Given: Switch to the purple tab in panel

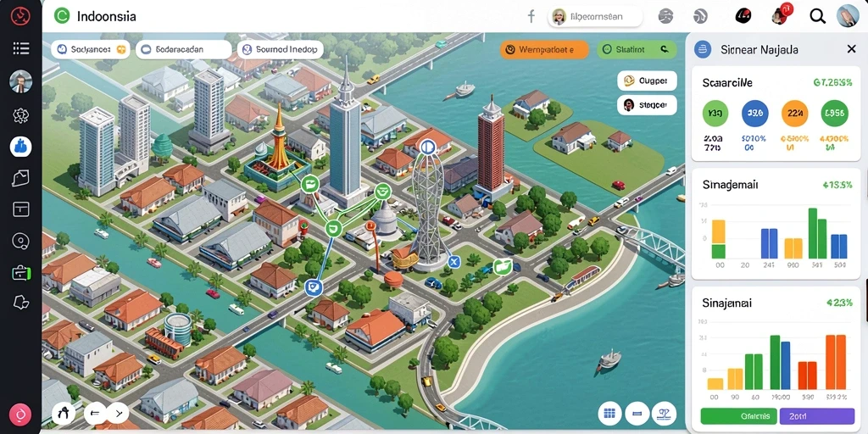Looking at the screenshot, I should click(817, 415).
